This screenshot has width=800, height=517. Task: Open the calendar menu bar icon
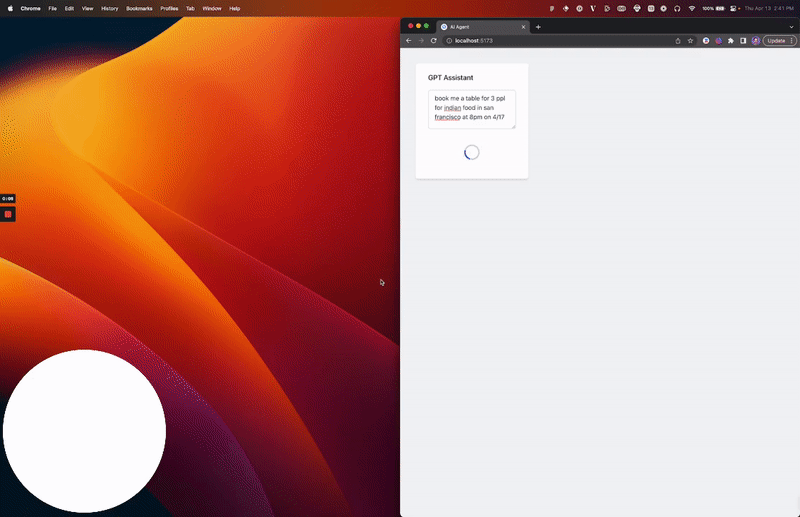tap(651, 8)
